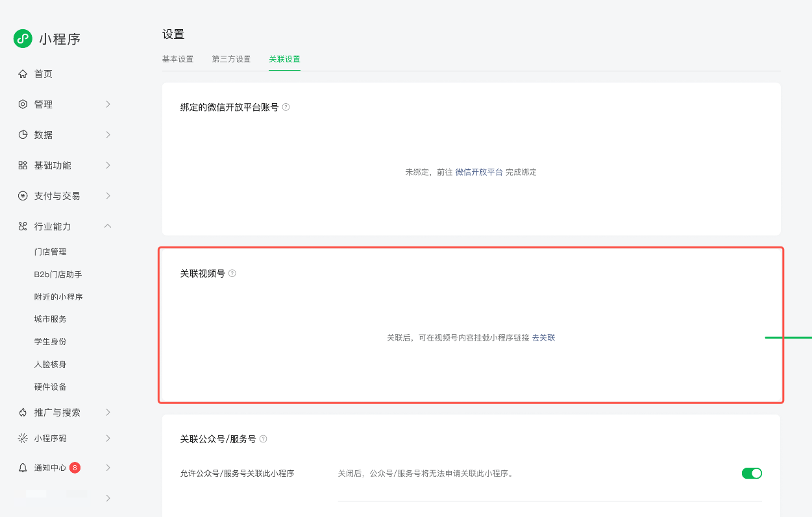Open 附近的小程序 in sidebar
Image resolution: width=812 pixels, height=517 pixels.
coord(58,296)
